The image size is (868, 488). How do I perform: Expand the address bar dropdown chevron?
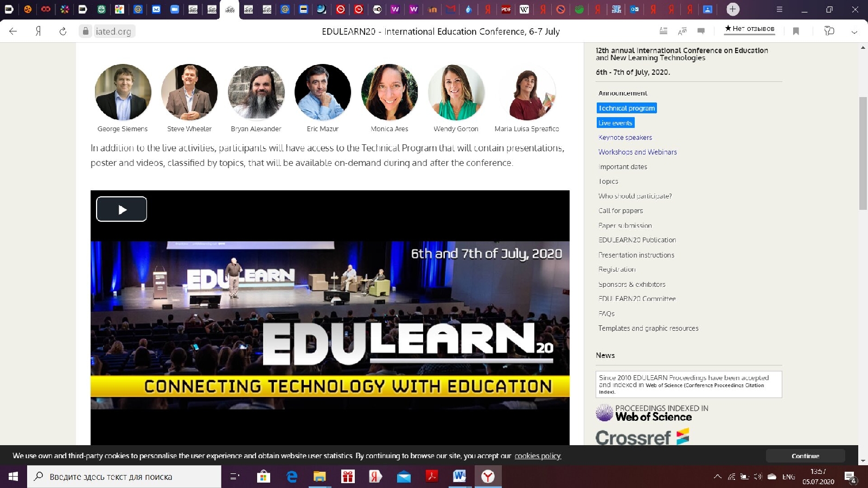point(854,31)
